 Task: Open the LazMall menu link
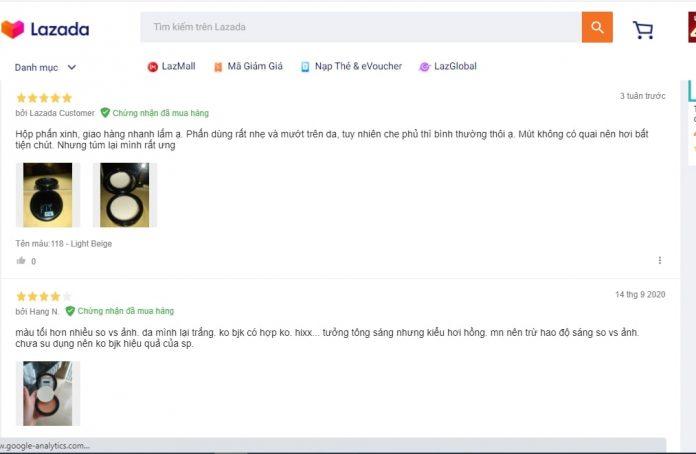pyautogui.click(x=178, y=67)
